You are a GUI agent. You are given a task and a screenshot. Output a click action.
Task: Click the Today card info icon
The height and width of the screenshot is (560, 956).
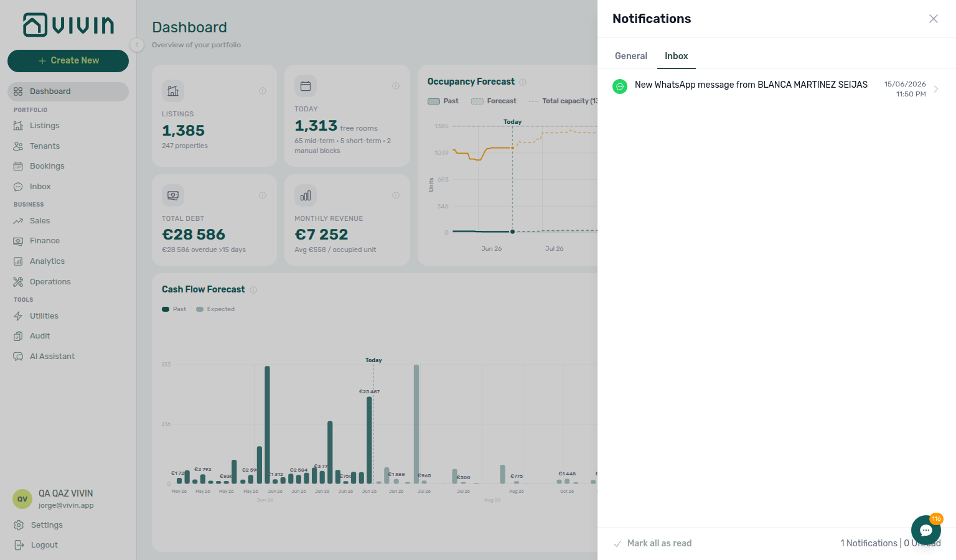pyautogui.click(x=396, y=86)
